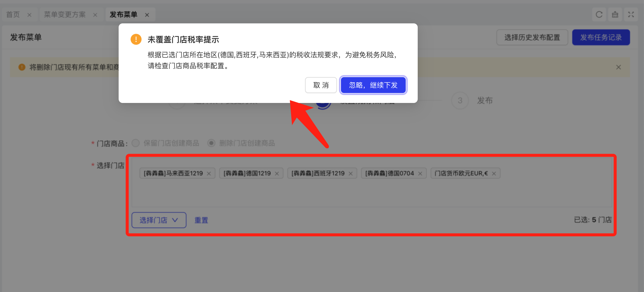Click the icon between refresh and fullscreen
The height and width of the screenshot is (292, 644).
click(x=615, y=15)
